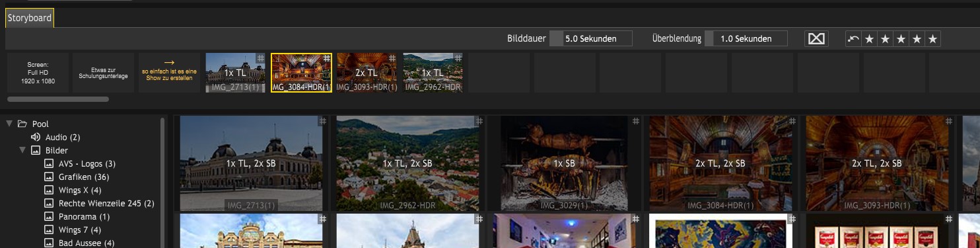
Task: Click the AVS - Logos image icon
Action: [x=48, y=163]
